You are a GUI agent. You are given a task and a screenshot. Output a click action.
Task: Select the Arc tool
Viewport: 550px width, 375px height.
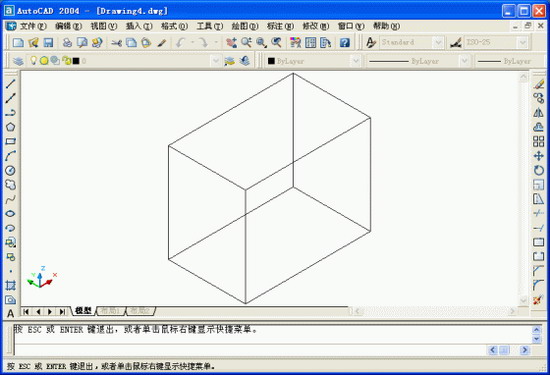coord(11,156)
